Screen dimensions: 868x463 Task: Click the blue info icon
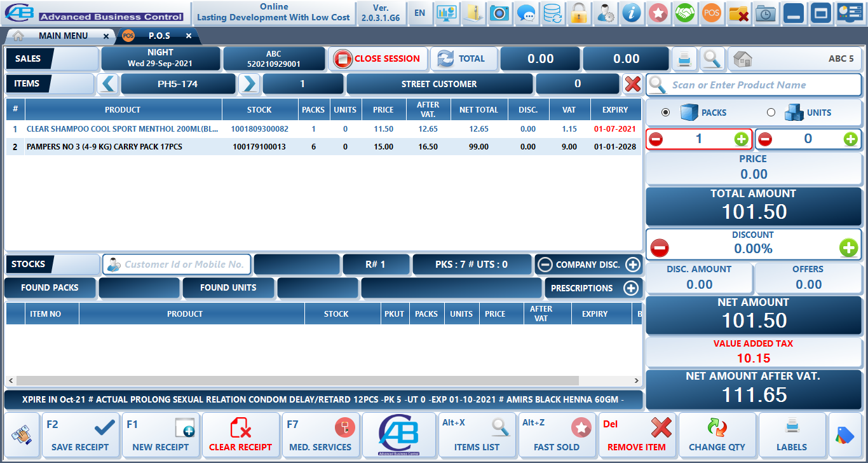click(x=632, y=13)
